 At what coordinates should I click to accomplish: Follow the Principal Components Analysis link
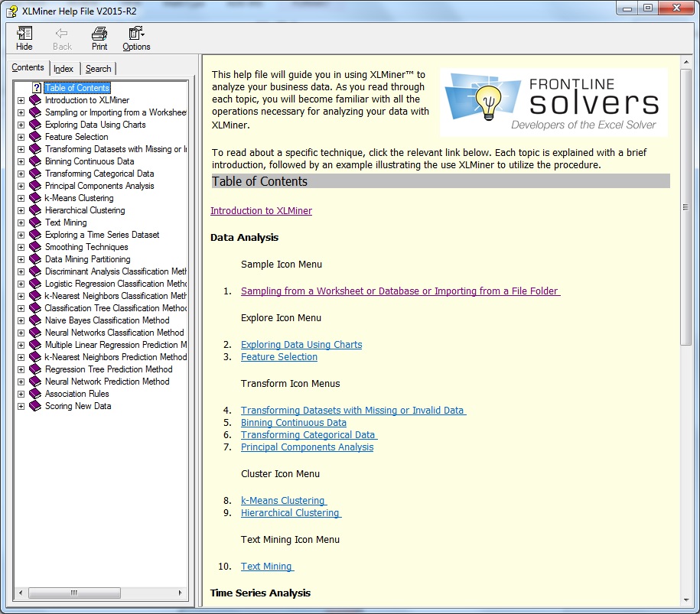tap(307, 447)
